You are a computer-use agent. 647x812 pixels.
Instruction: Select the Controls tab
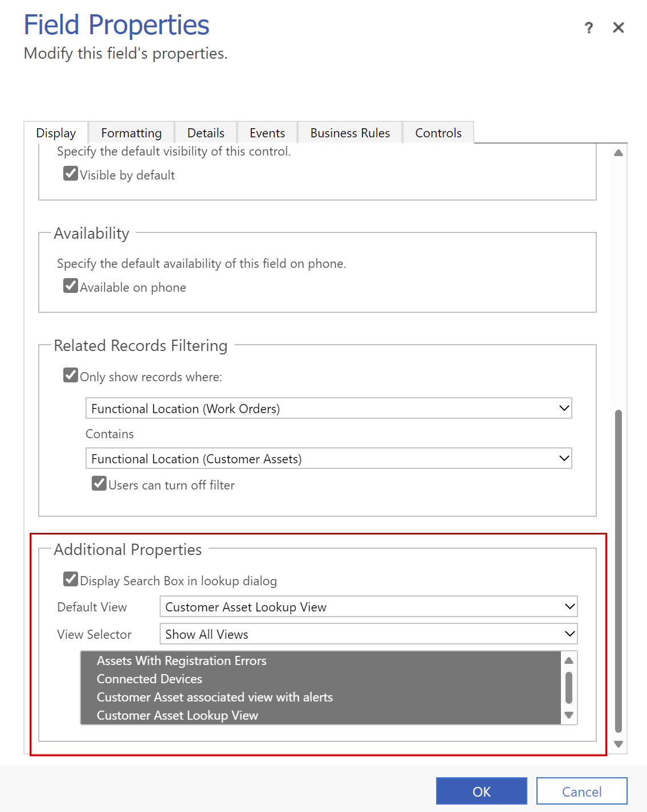tap(438, 132)
